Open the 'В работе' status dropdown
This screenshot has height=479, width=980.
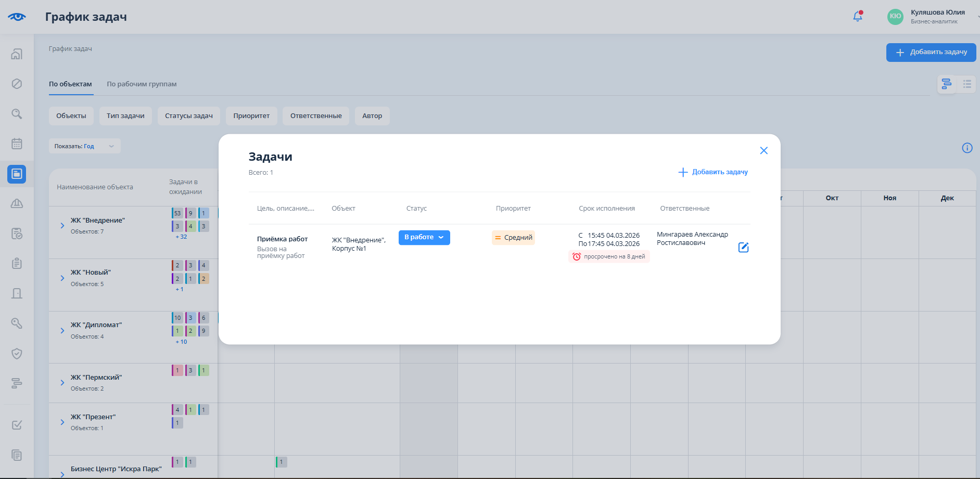click(424, 238)
